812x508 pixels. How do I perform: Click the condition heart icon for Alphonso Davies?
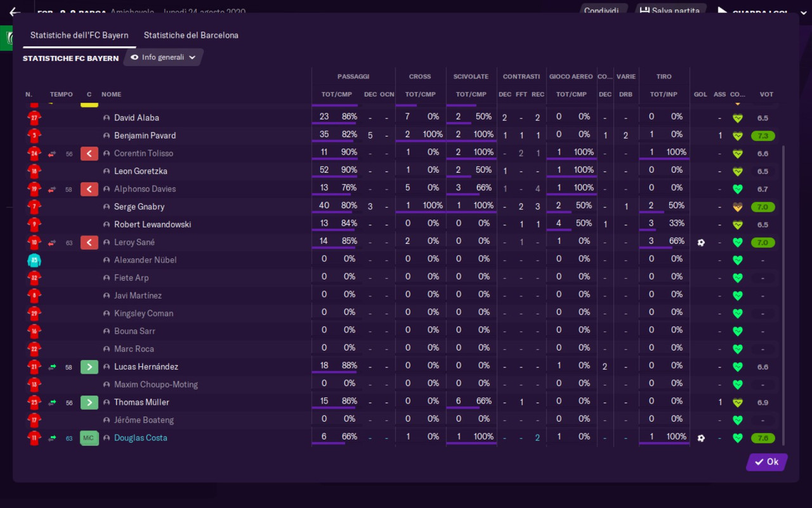(x=737, y=189)
